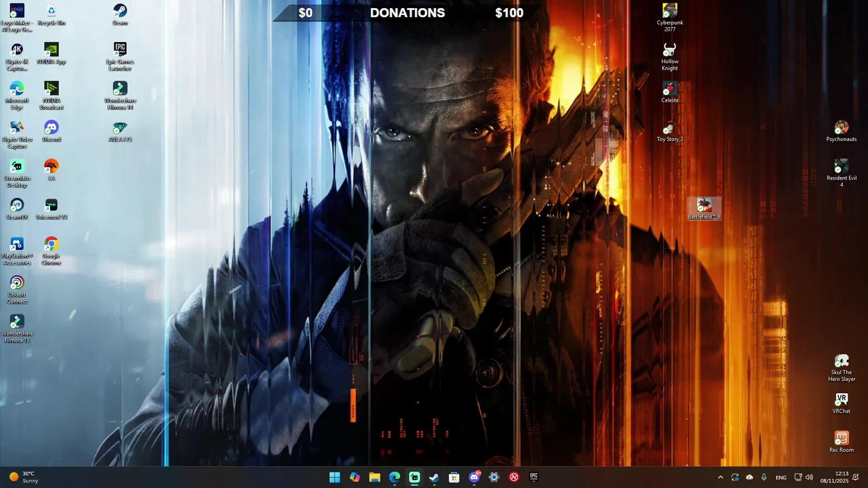
Task: Select the VRChat desktop shortcut
Action: pyautogui.click(x=842, y=403)
